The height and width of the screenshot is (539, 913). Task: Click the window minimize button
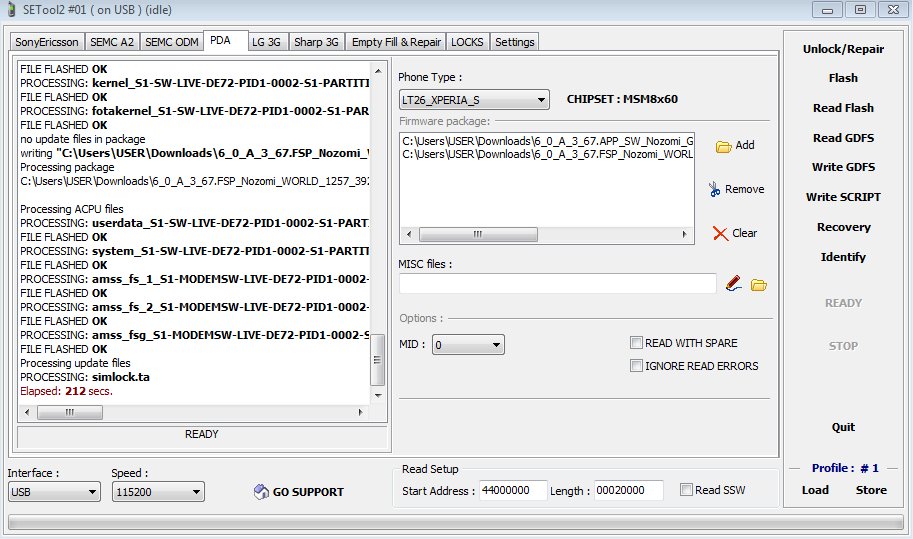click(x=827, y=10)
